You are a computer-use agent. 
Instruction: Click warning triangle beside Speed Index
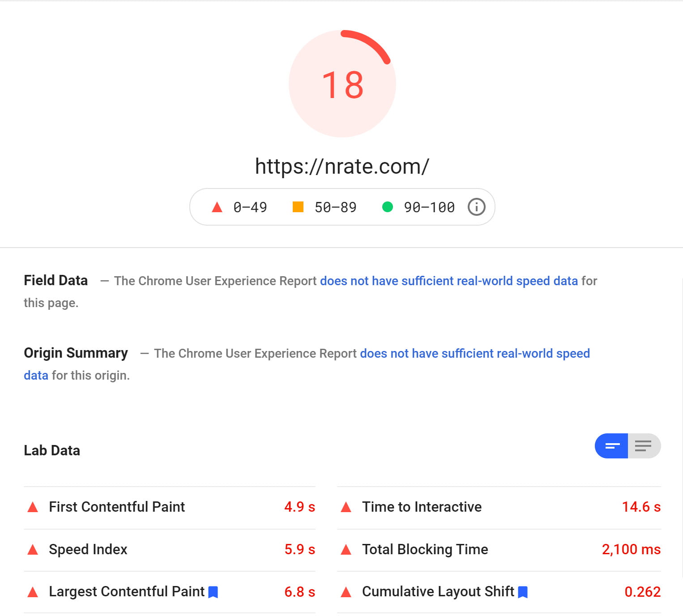[x=33, y=550]
